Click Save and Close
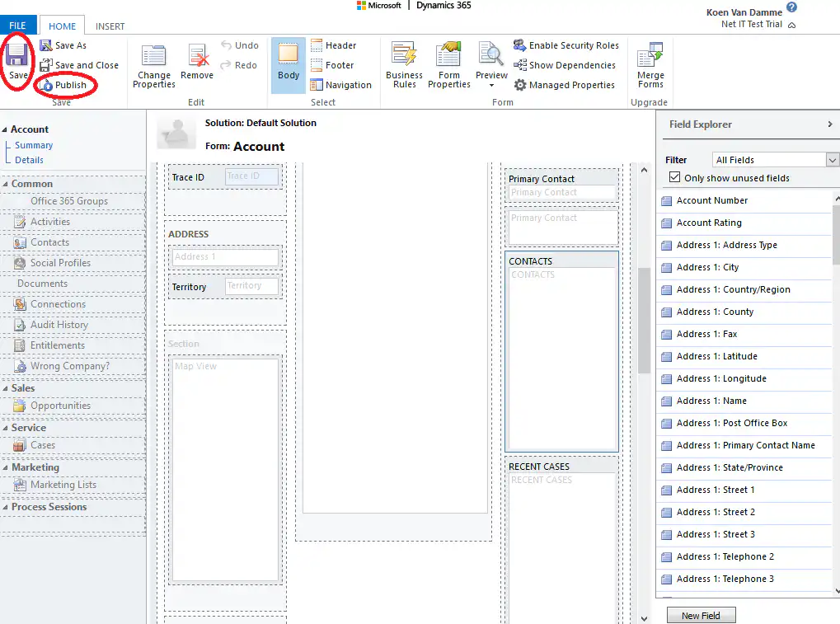The height and width of the screenshot is (624, 840). [x=79, y=65]
